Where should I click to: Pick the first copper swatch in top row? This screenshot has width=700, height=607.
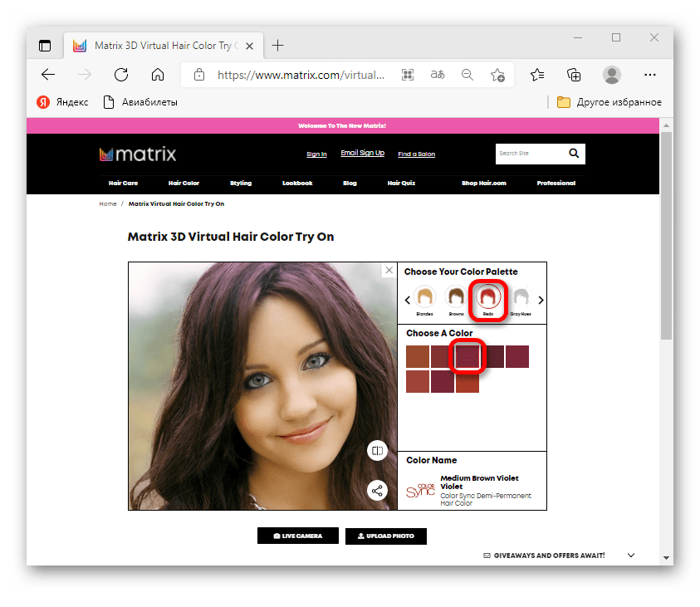pyautogui.click(x=418, y=356)
